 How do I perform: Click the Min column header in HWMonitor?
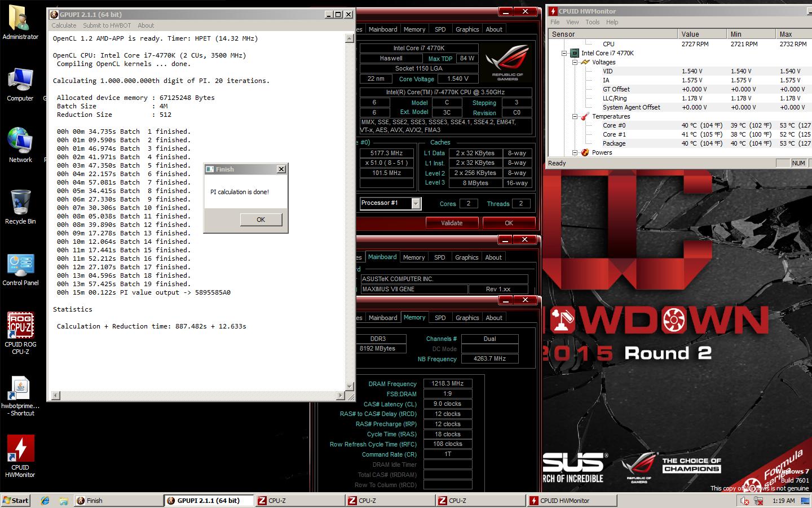751,34
